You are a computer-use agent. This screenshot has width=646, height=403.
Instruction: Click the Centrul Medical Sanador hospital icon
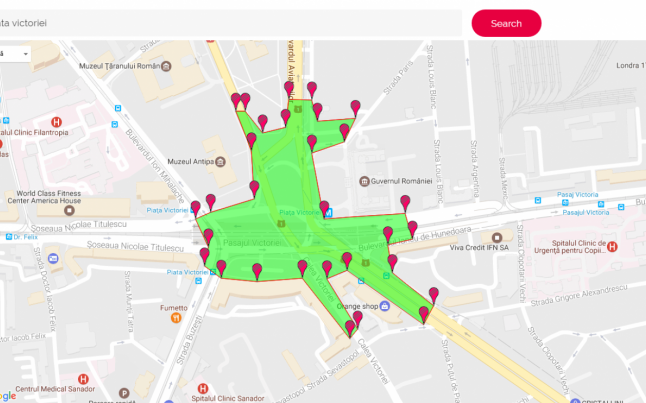(83, 379)
